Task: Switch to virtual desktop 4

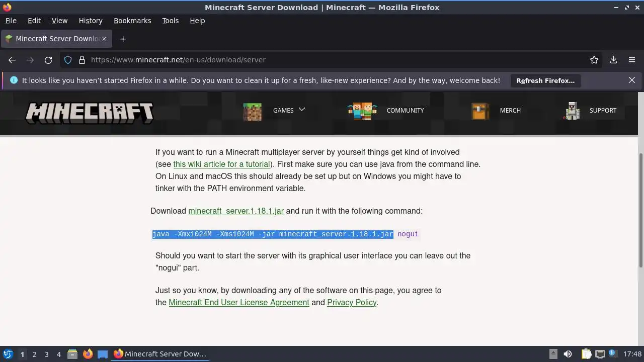Action: (x=58, y=354)
